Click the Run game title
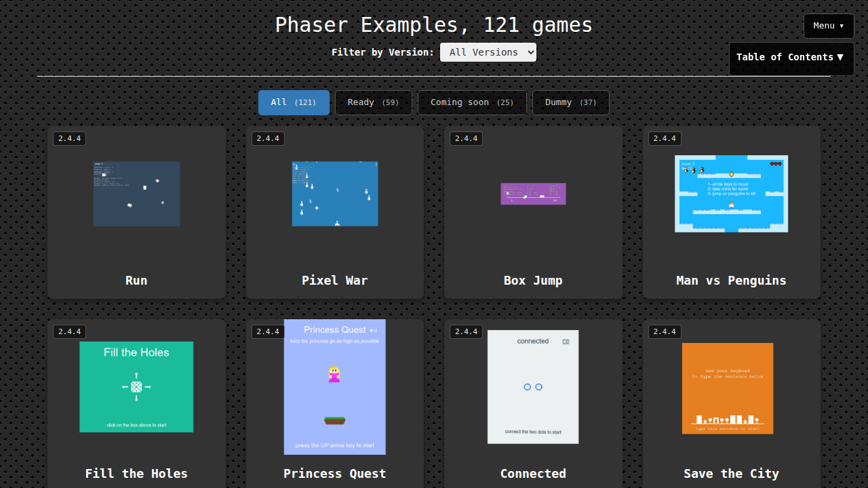Viewport: 868px width, 488px height. (136, 281)
